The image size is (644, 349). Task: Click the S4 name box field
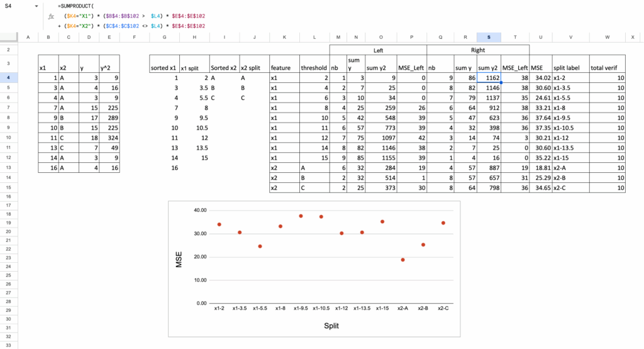(16, 6)
